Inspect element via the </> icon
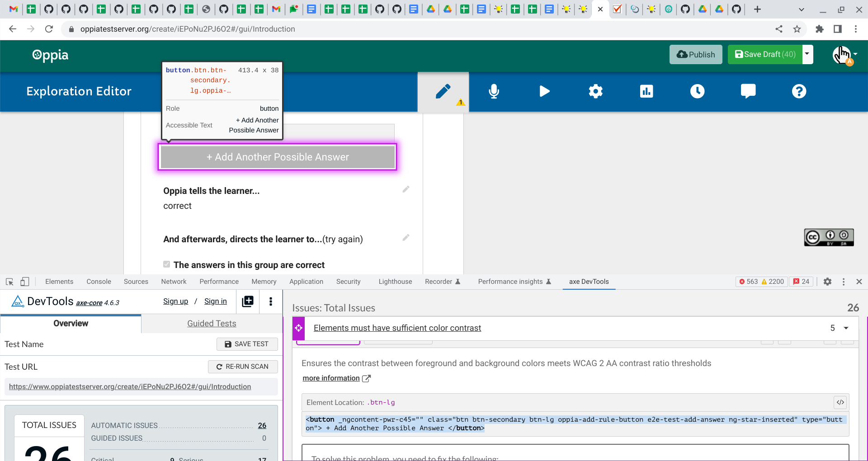This screenshot has width=868, height=461. (x=840, y=402)
